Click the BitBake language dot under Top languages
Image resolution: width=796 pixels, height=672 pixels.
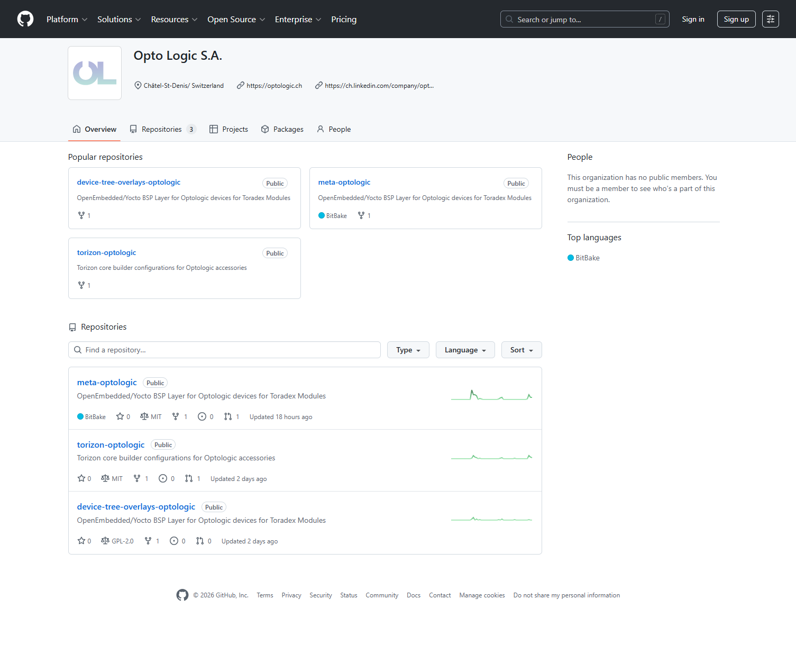(x=571, y=258)
